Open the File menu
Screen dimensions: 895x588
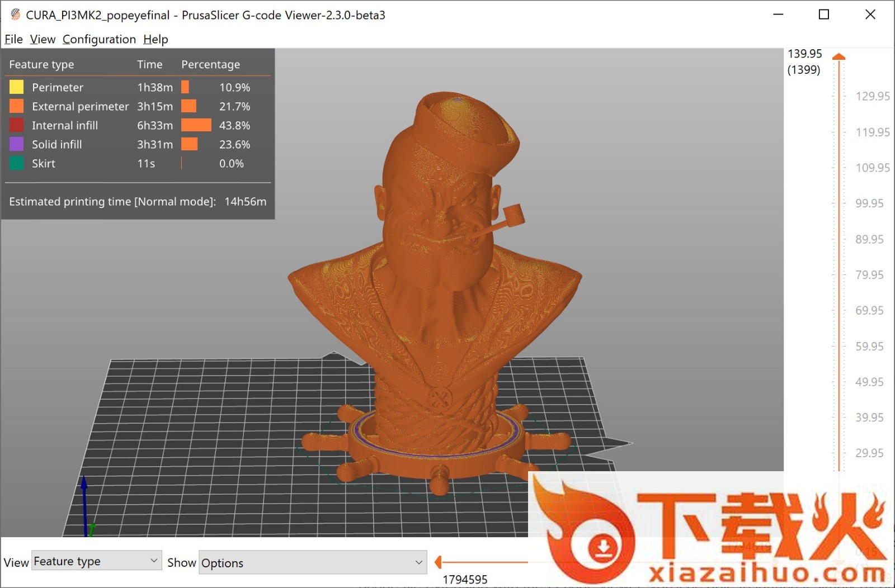coord(13,39)
